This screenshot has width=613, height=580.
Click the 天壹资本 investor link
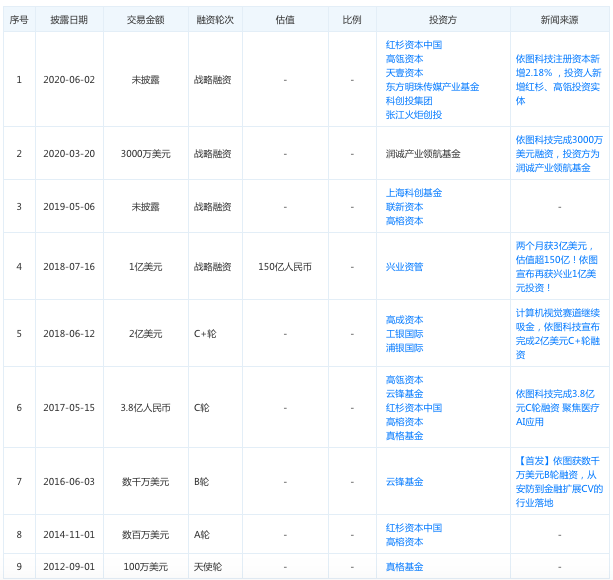[404, 73]
